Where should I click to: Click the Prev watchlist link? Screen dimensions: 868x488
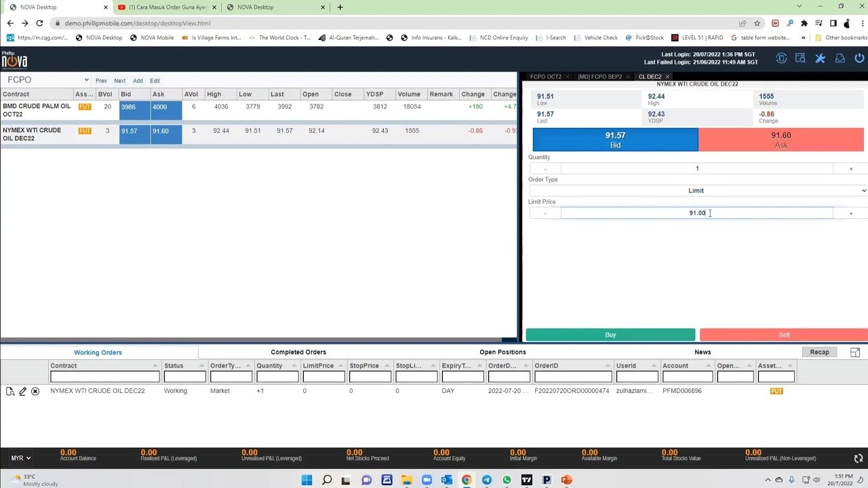[101, 81]
